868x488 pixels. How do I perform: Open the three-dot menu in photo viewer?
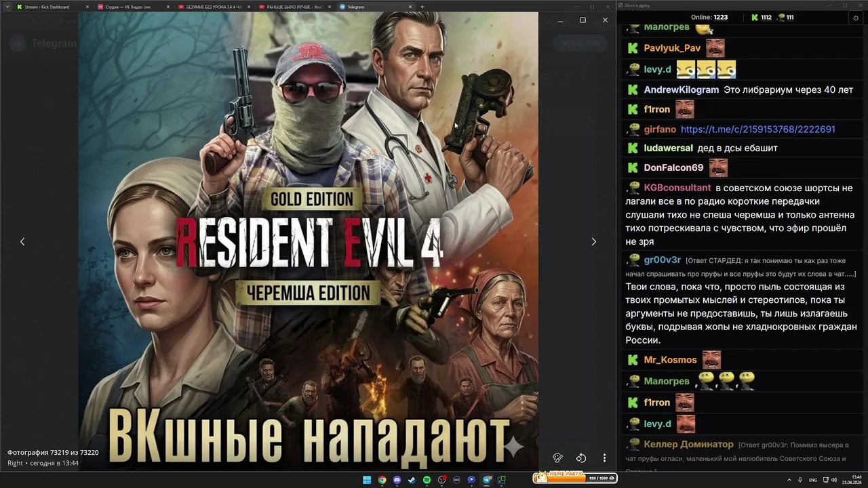(604, 458)
